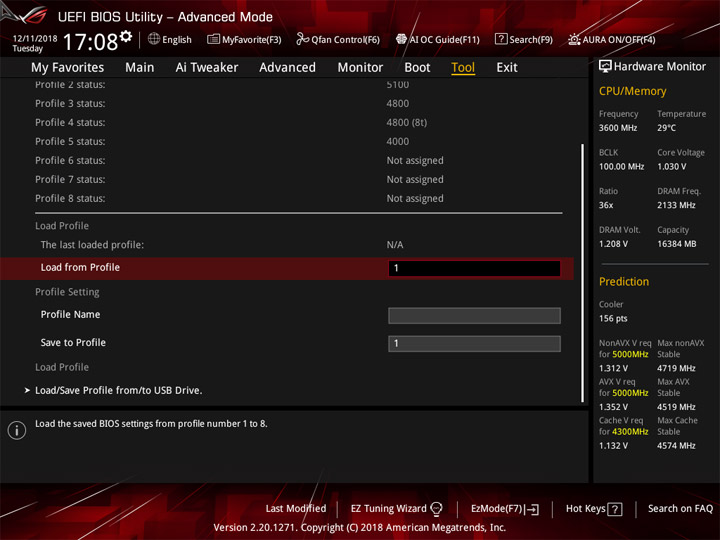The image size is (720, 540).
Task: Open the Exit tab
Action: [x=507, y=68]
